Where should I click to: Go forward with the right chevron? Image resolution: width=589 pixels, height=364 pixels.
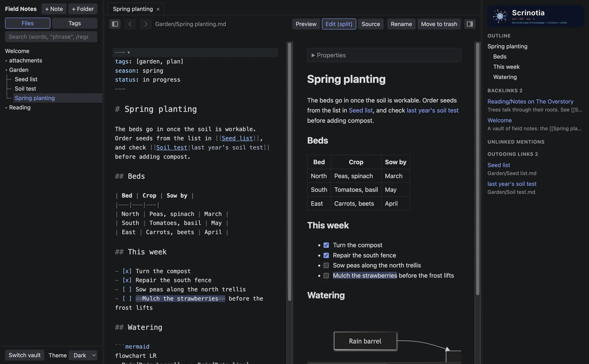(x=145, y=24)
